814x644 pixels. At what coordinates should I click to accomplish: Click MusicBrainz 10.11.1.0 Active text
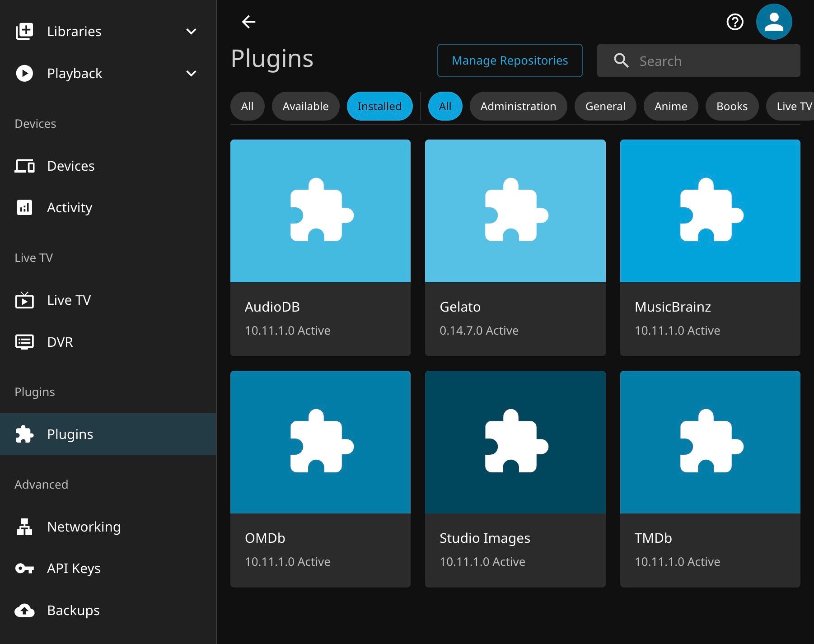677,331
